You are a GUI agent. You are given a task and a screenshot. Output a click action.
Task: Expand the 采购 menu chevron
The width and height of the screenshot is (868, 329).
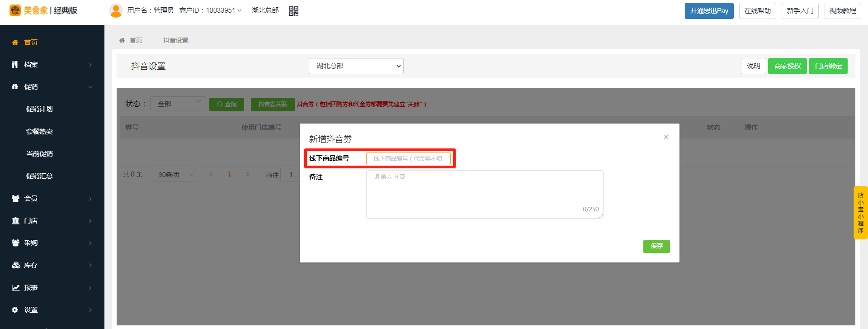click(90, 243)
